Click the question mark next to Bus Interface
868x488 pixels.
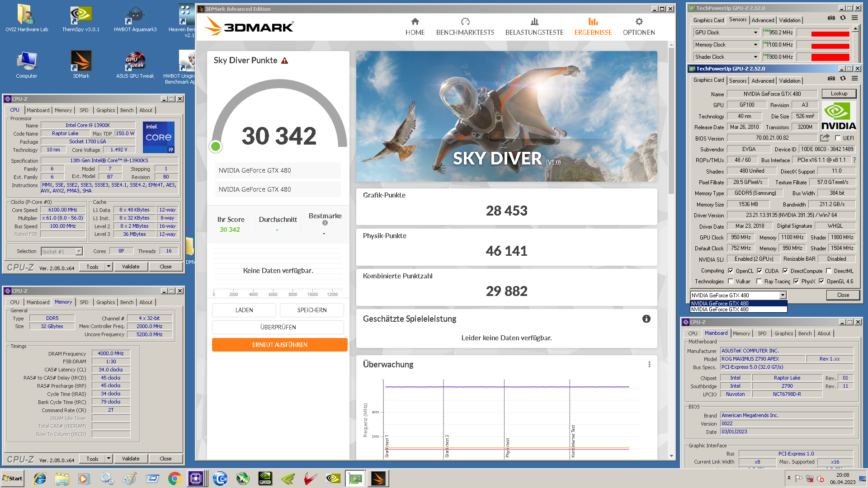pos(854,160)
